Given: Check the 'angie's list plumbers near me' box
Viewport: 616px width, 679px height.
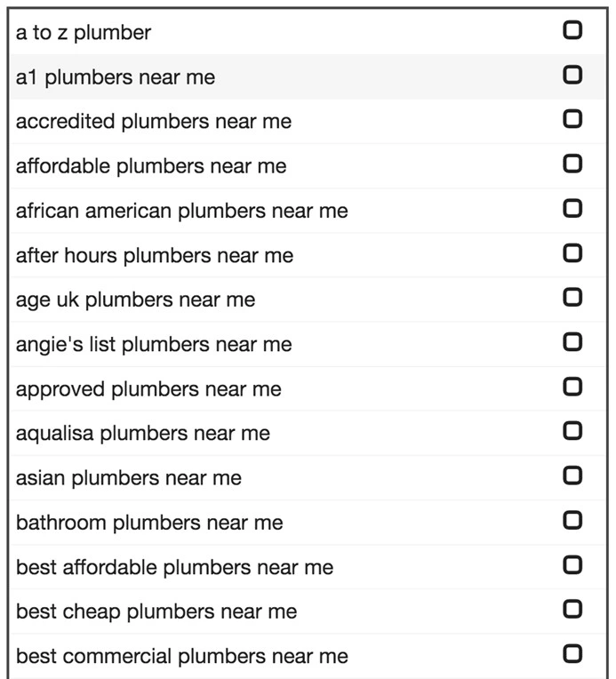Looking at the screenshot, I should click(573, 342).
